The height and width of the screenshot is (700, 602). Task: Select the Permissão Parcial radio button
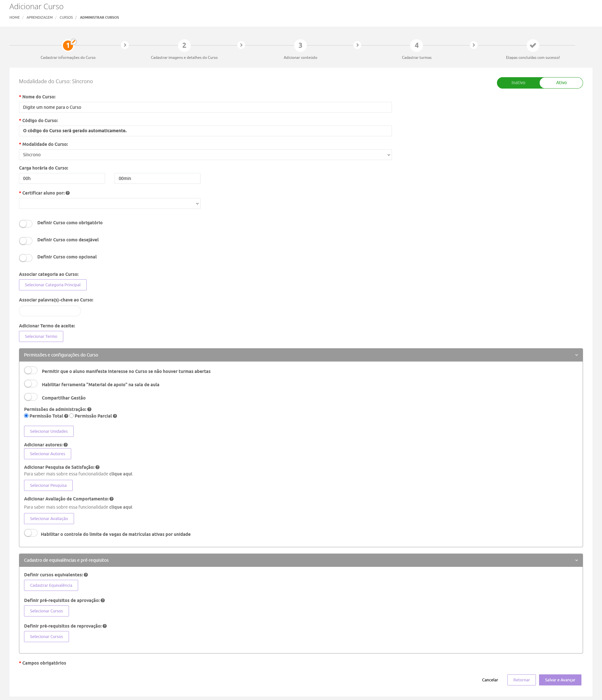click(x=71, y=416)
